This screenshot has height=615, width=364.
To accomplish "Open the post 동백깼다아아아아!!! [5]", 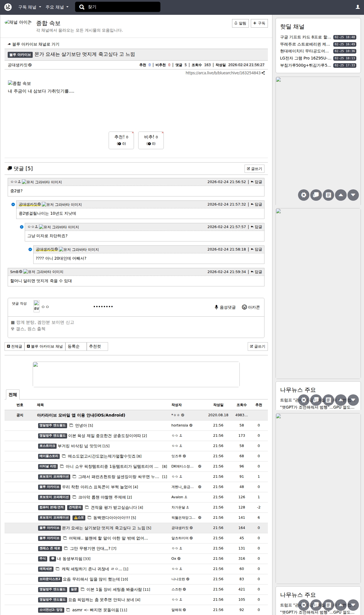I will tap(115, 518).
